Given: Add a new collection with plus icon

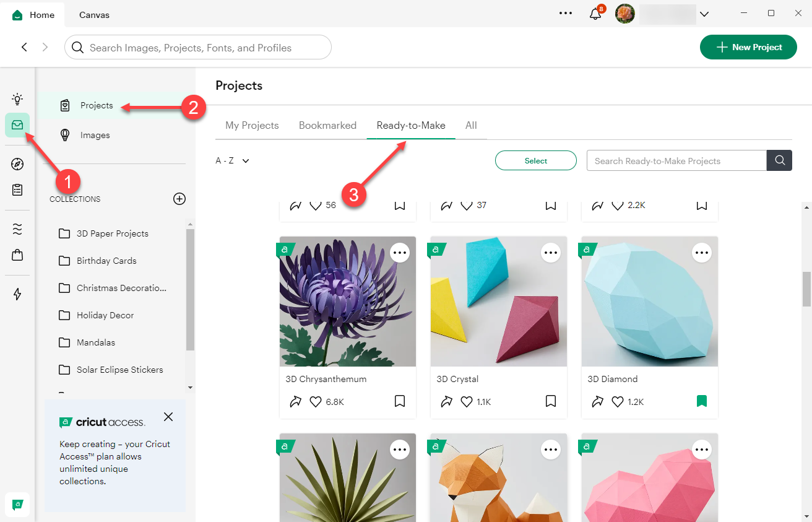Looking at the screenshot, I should pos(179,199).
